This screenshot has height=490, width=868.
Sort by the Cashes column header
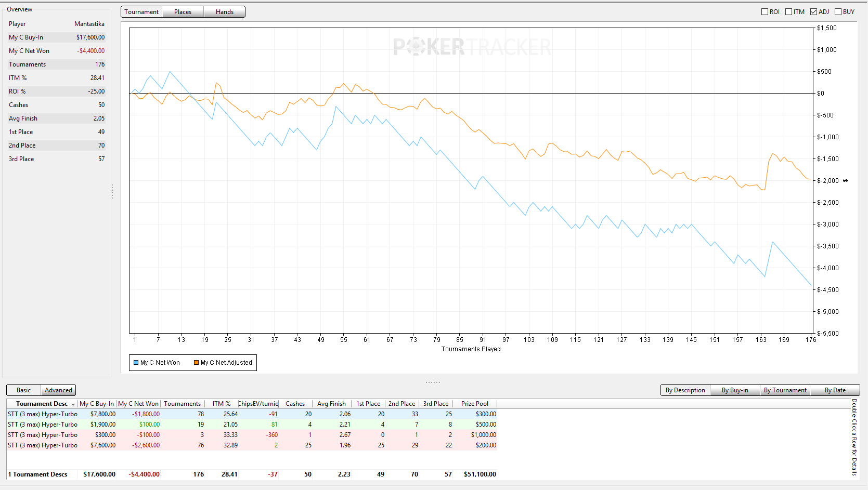295,404
